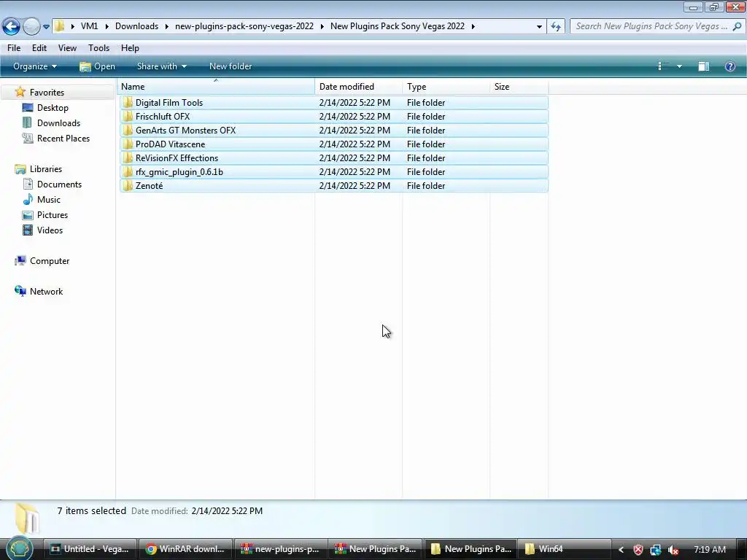747x560 pixels.
Task: Refresh the folder with the refresh icon
Action: 555,26
